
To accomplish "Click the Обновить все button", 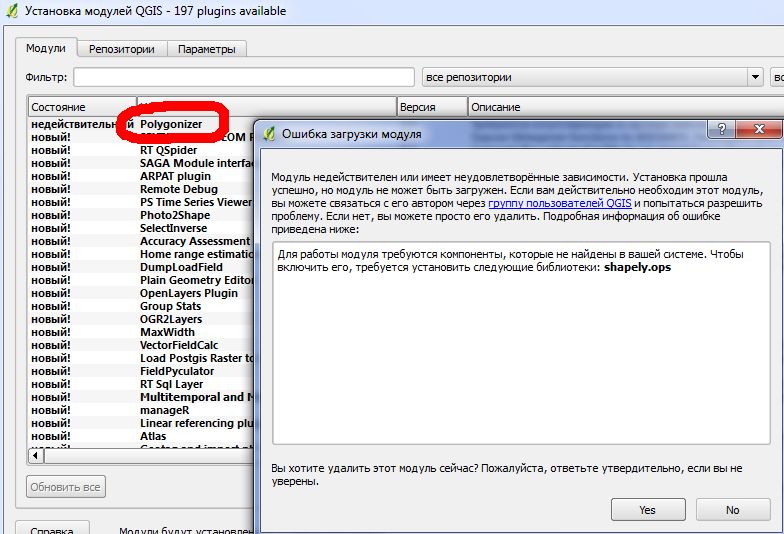I will click(x=66, y=486).
